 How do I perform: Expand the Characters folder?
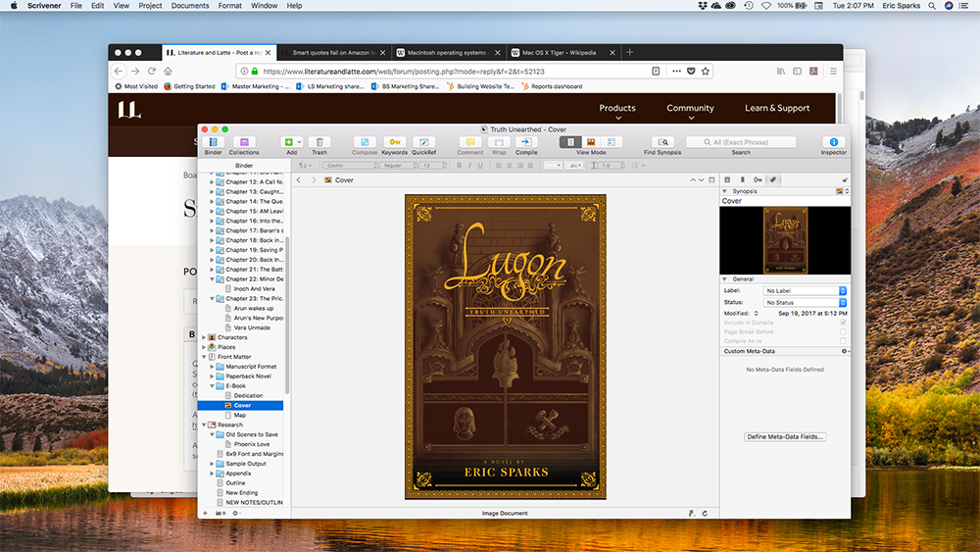(x=204, y=337)
